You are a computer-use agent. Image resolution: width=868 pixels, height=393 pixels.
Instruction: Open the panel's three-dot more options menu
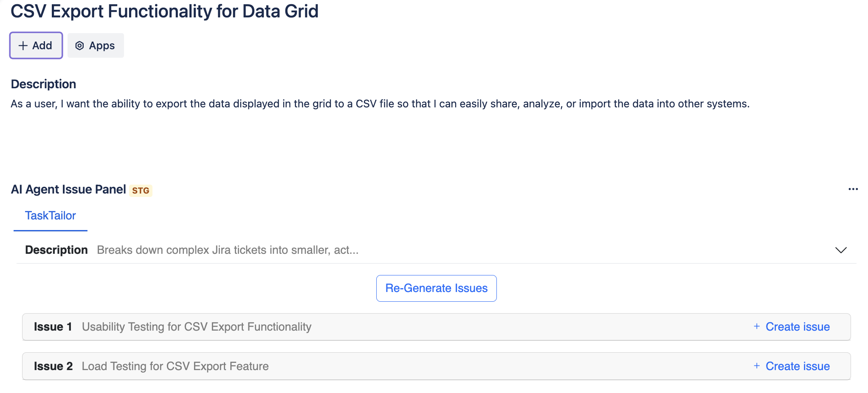(853, 189)
